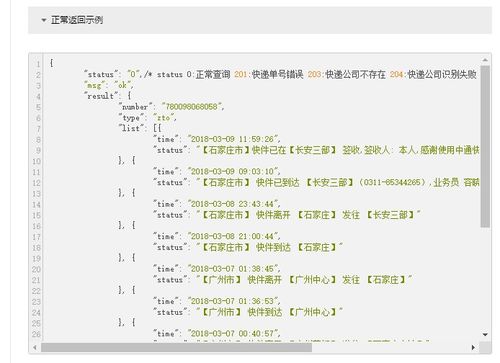500x363 pixels.
Task: Click status text 快件离开【石家庄】发往【长安三部】
Action: click(336, 215)
